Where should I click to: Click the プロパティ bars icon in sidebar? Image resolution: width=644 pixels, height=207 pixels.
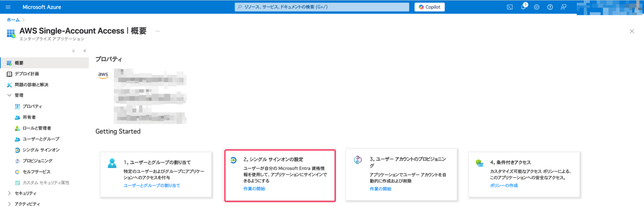18,106
